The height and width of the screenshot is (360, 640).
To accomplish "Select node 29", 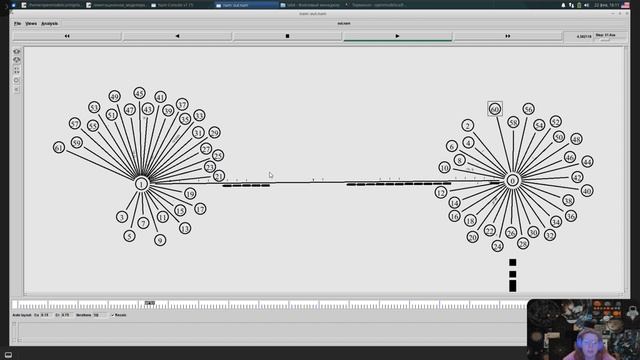I will click(215, 133).
